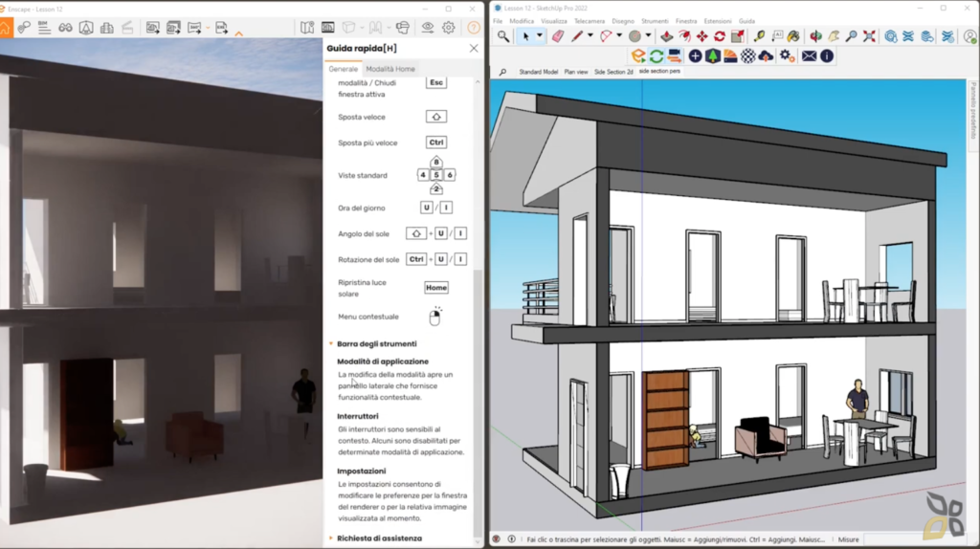
Task: Select the arrow Select tool in SketchUp
Action: (x=525, y=36)
